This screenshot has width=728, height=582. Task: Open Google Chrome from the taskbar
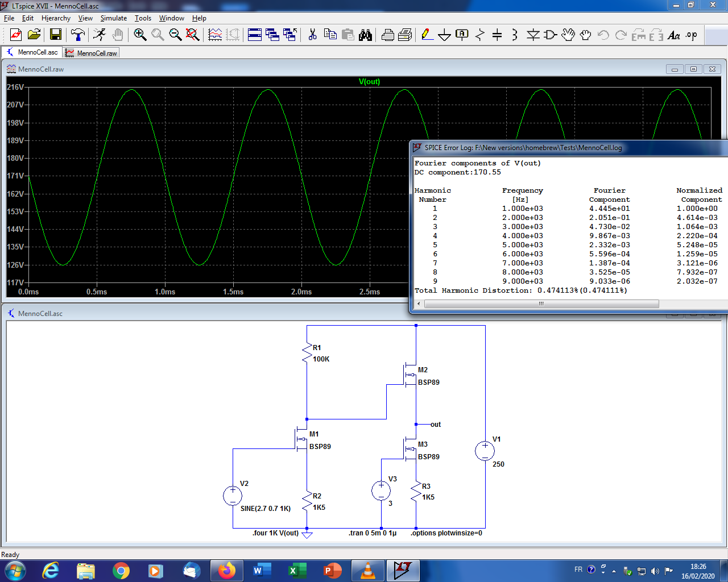point(121,571)
